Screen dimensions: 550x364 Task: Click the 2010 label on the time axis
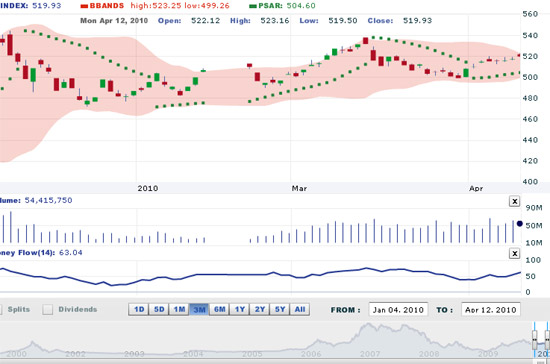[x=148, y=188]
